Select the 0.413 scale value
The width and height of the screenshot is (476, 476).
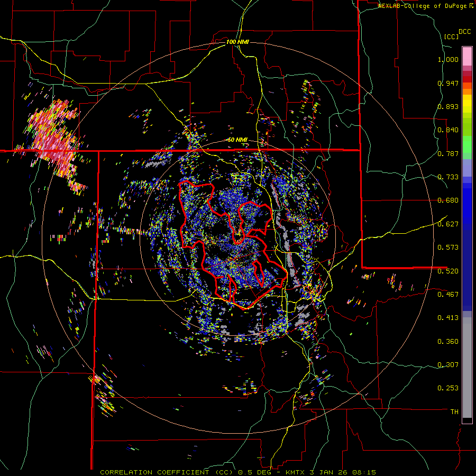pos(448,318)
